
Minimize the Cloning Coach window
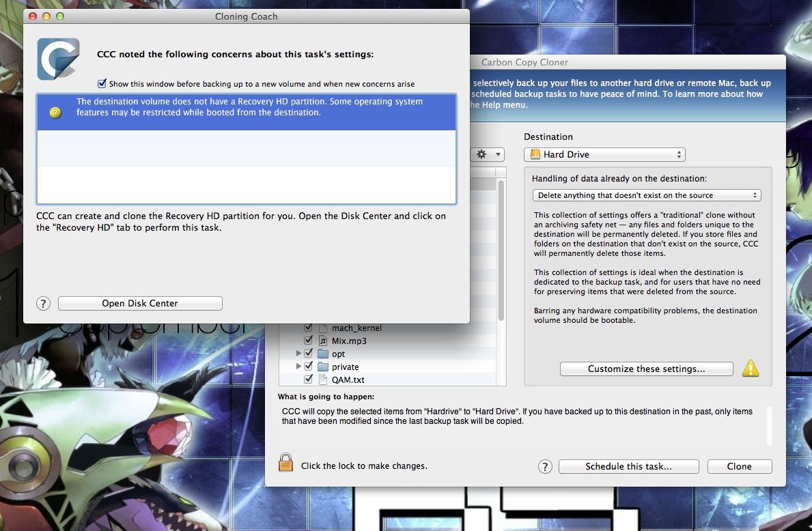pyautogui.click(x=46, y=16)
